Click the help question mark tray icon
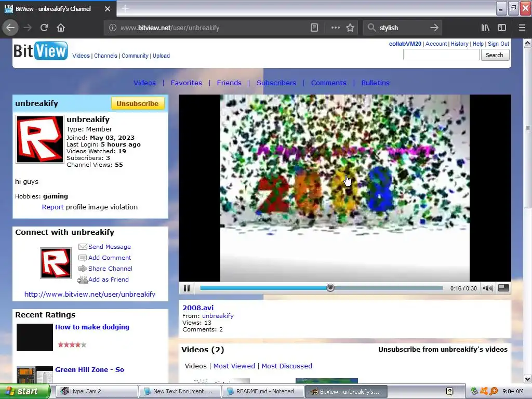 (x=449, y=392)
